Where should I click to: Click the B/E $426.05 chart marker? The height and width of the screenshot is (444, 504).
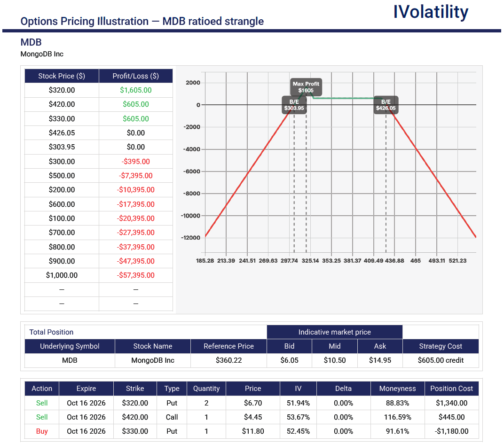[x=386, y=105]
